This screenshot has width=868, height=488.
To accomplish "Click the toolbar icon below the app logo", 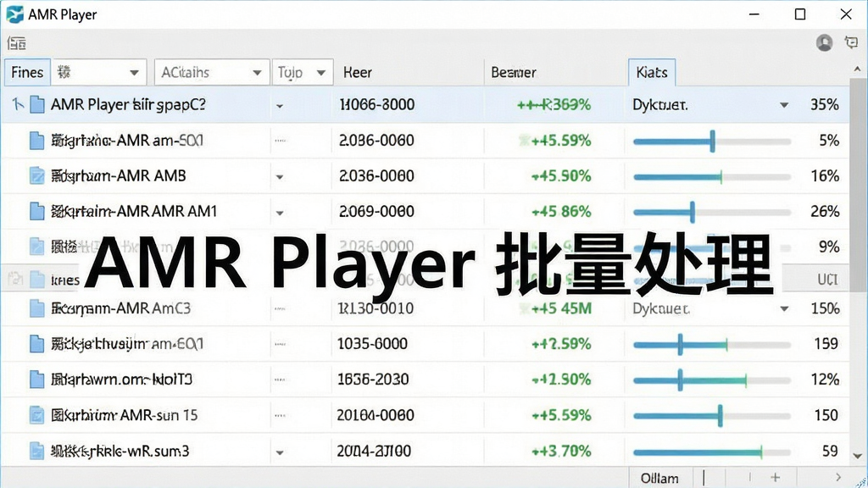I will pyautogui.click(x=17, y=43).
